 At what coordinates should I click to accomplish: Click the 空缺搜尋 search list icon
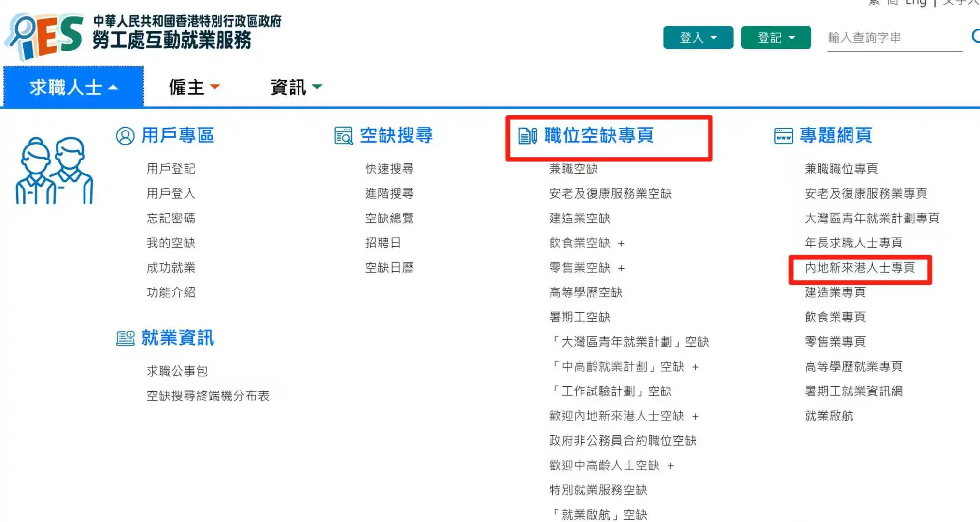click(343, 136)
